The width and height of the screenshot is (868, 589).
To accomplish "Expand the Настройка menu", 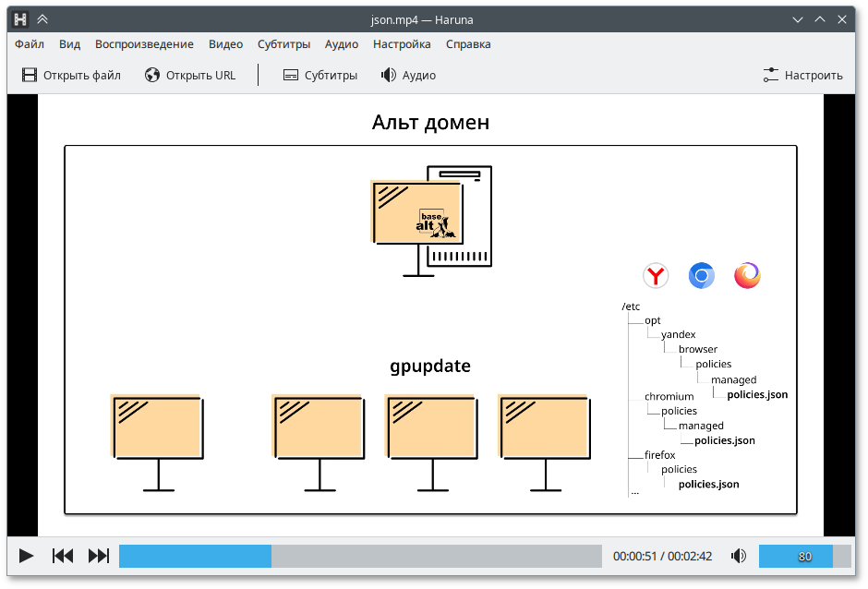I will pos(402,44).
